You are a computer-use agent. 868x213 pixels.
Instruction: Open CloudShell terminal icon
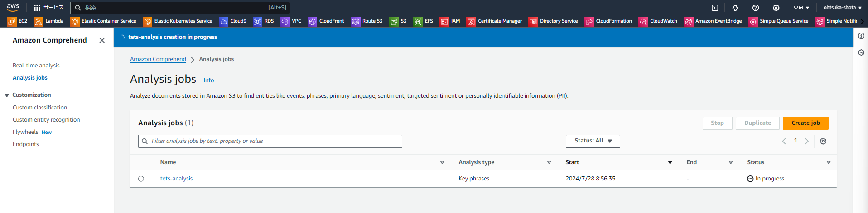click(x=715, y=8)
